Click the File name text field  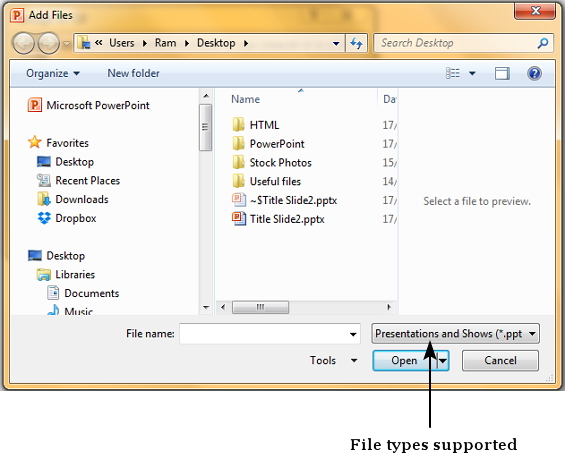coord(270,334)
